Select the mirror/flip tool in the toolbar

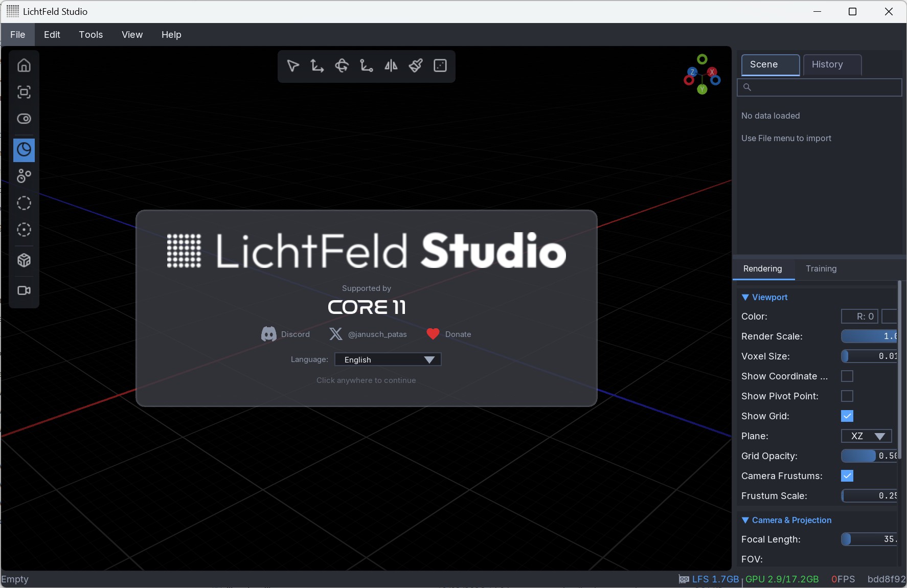tap(391, 66)
